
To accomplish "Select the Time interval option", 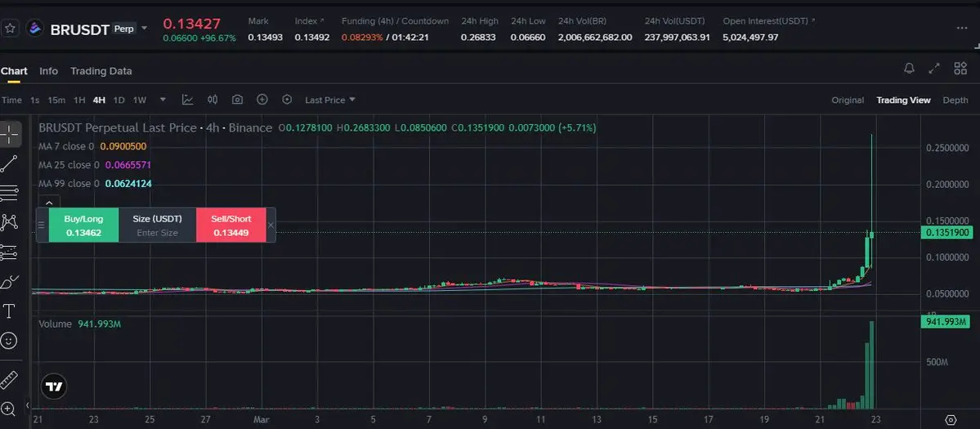I will tap(12, 100).
